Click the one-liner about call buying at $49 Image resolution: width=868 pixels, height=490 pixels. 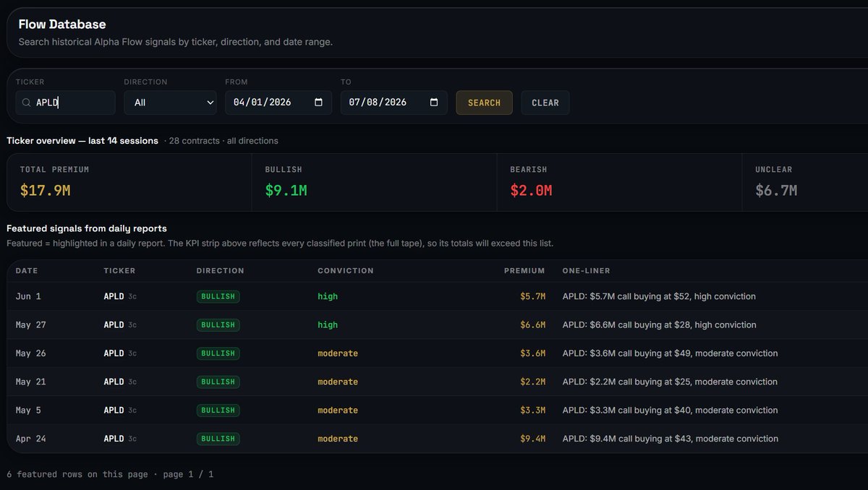click(671, 353)
